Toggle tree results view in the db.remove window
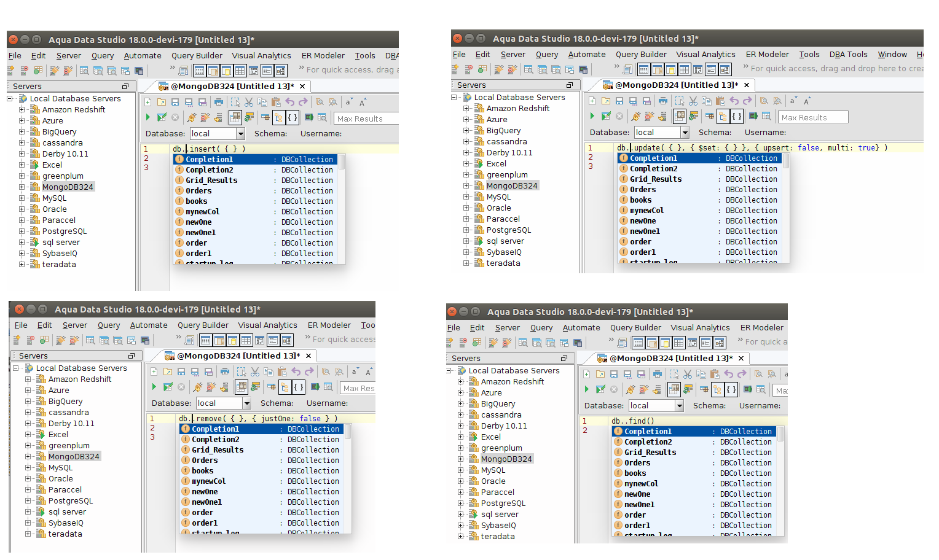 [x=285, y=387]
